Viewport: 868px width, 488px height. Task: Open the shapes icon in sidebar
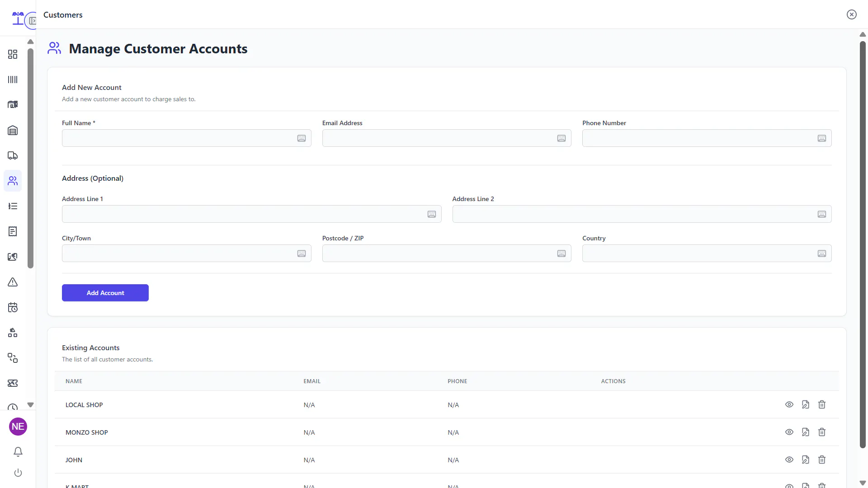(x=13, y=333)
